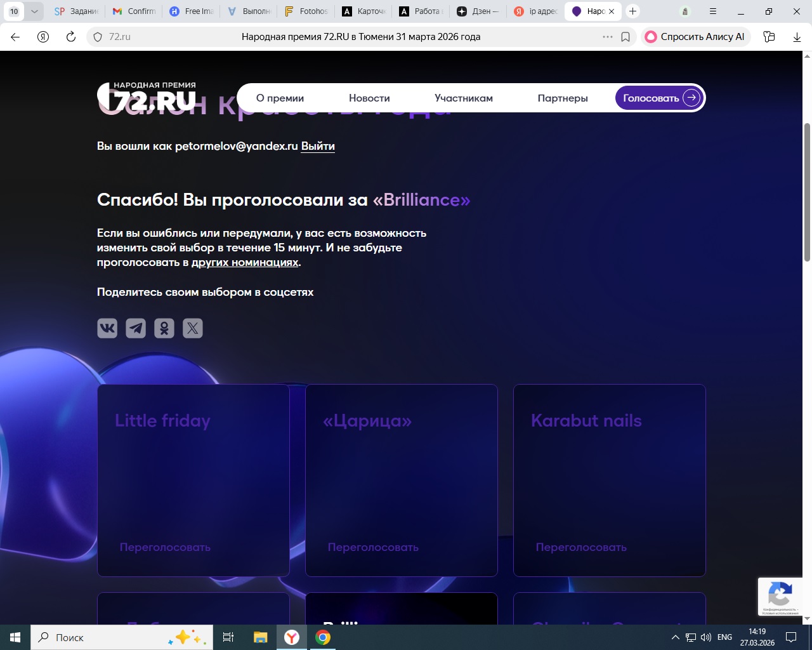Switch the ENG keyboard language indicator
812x650 pixels.
[724, 637]
